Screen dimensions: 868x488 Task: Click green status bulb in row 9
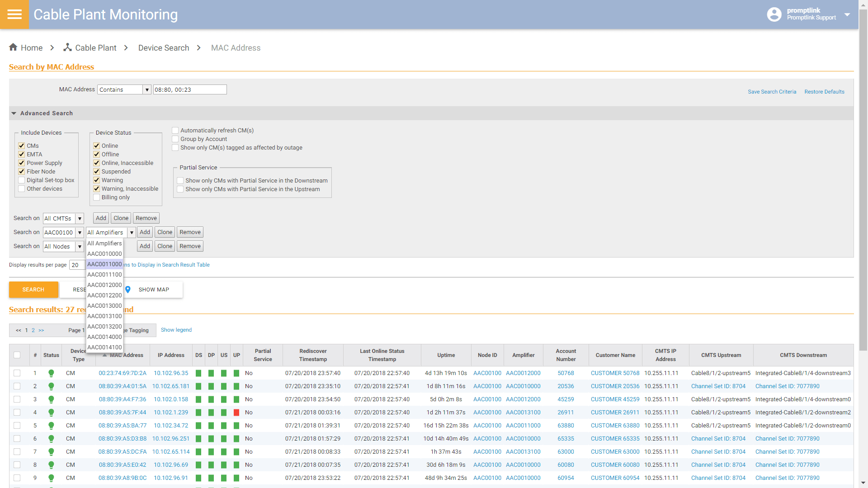[x=51, y=478]
